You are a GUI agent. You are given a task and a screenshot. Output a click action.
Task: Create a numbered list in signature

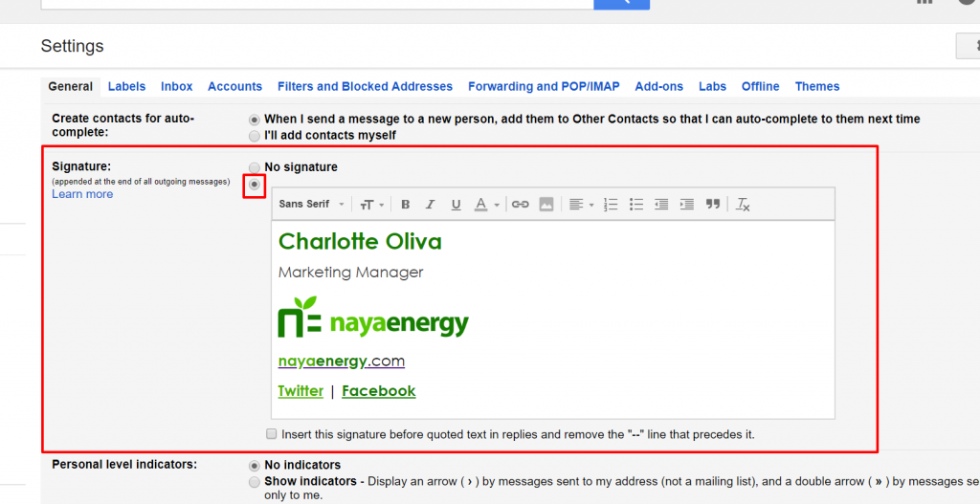611,205
